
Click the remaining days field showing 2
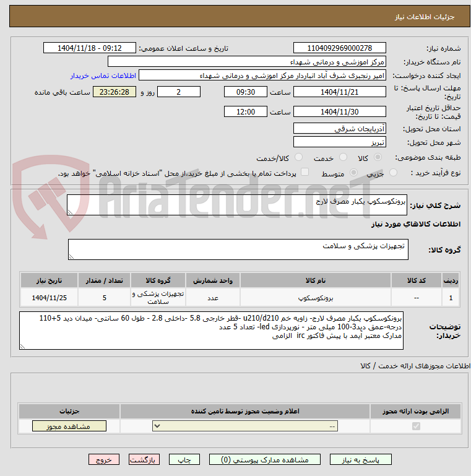pos(179,92)
